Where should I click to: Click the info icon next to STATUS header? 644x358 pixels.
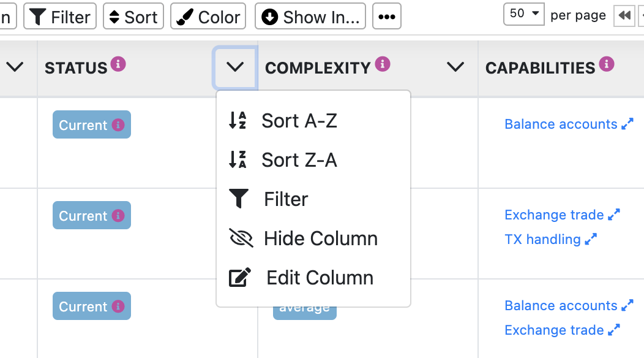[118, 64]
